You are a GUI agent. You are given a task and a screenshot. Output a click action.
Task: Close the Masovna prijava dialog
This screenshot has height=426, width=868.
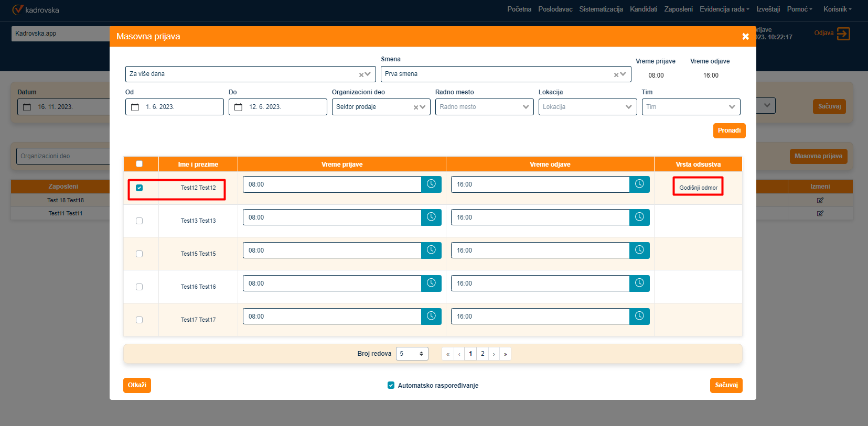pos(745,37)
